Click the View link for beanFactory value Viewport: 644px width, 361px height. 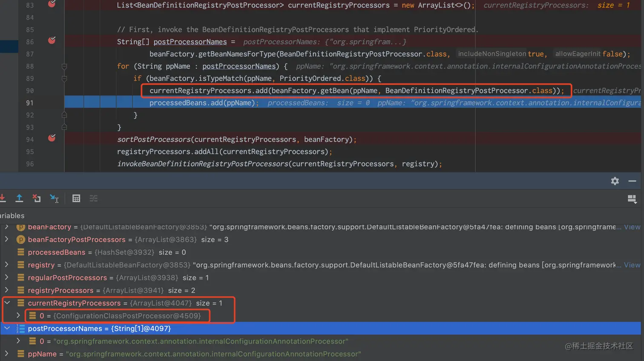coord(632,227)
